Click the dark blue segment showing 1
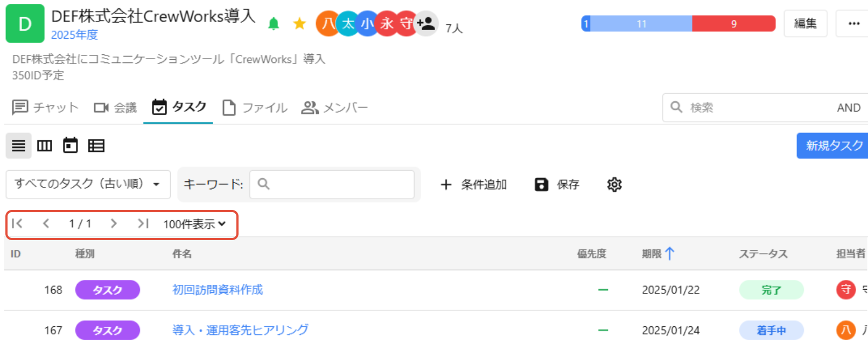The height and width of the screenshot is (344, 868). [586, 24]
